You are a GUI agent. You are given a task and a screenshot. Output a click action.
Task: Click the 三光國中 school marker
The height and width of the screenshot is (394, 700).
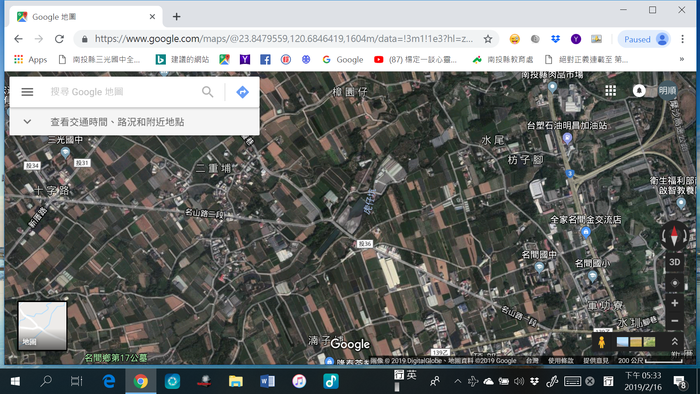click(65, 153)
